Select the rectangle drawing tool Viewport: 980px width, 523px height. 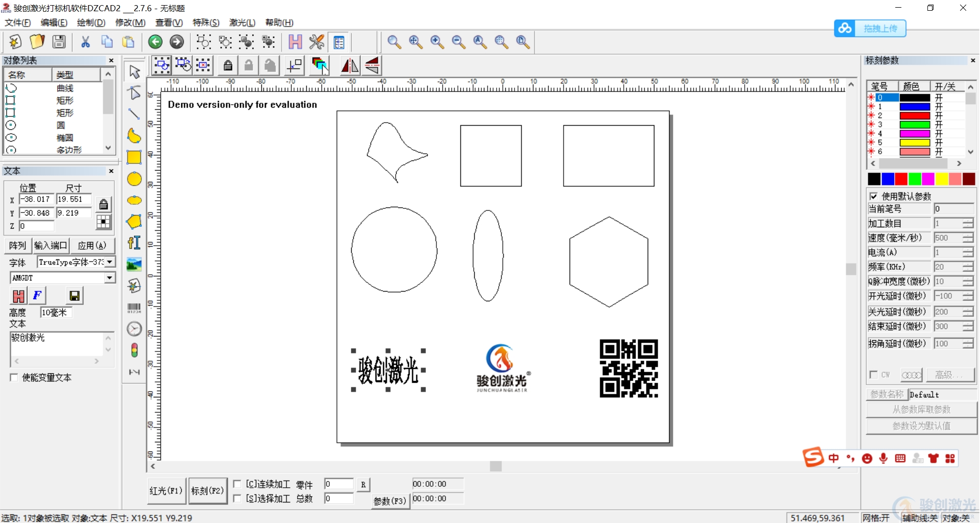click(134, 157)
